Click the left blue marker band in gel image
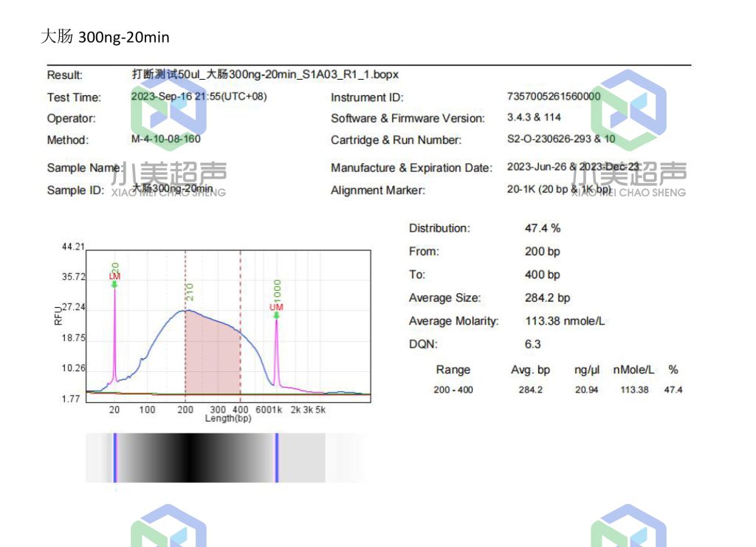This screenshot has width=756, height=547. click(x=114, y=458)
